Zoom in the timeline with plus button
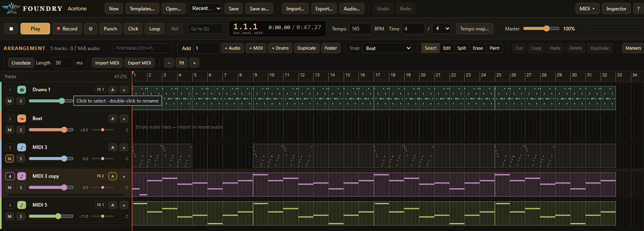 pyautogui.click(x=194, y=63)
